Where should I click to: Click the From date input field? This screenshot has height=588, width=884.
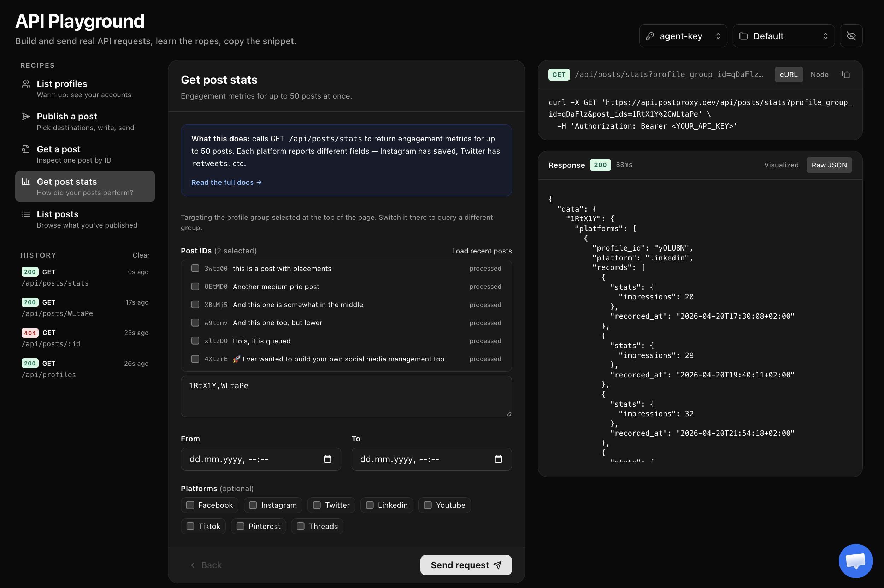(x=261, y=459)
